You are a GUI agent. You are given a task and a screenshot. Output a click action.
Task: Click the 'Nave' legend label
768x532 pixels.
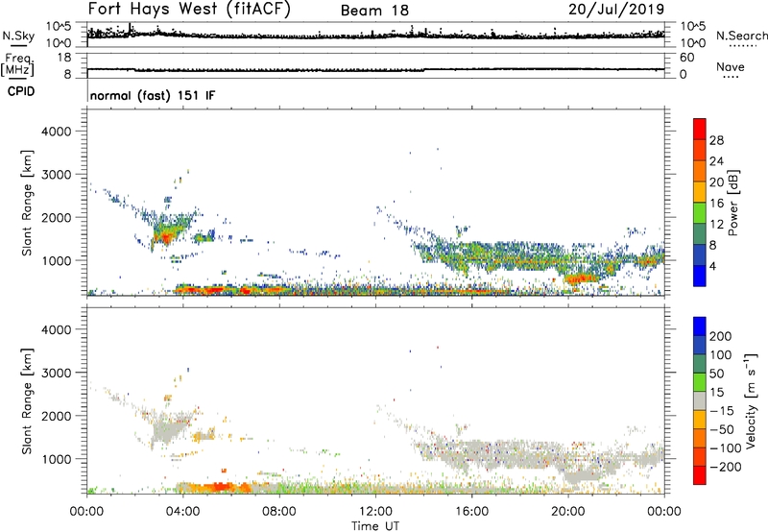pos(731,66)
